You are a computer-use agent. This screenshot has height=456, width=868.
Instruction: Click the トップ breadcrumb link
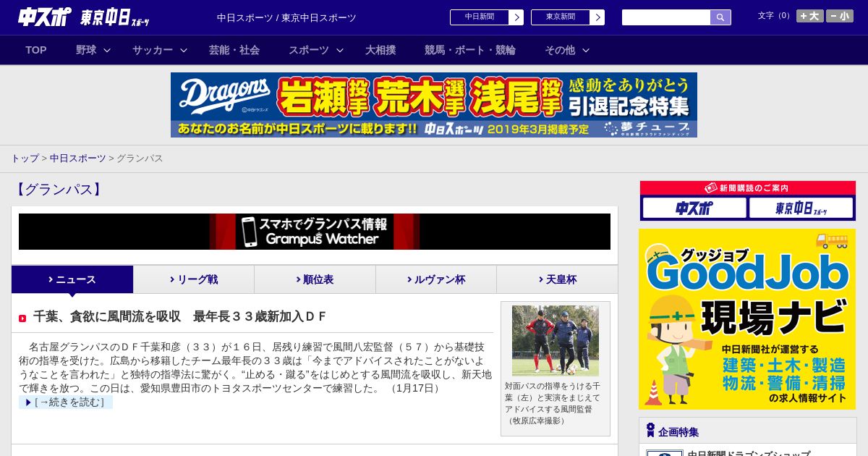coord(25,159)
